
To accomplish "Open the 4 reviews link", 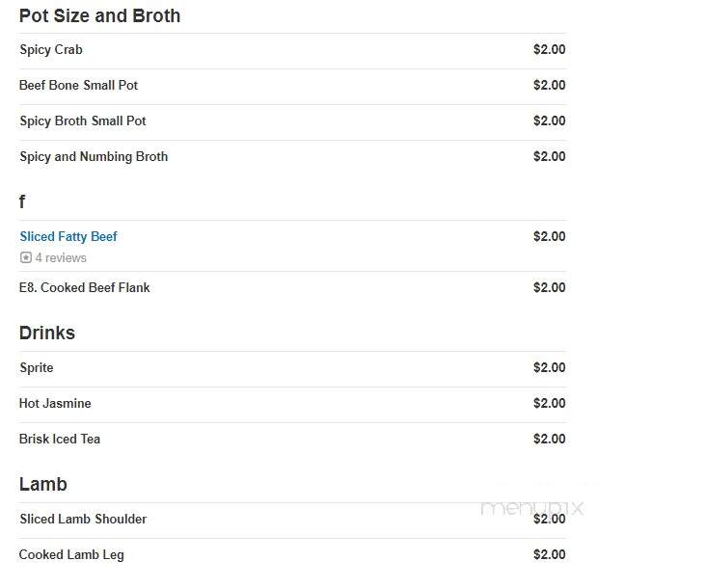I will click(x=61, y=258).
